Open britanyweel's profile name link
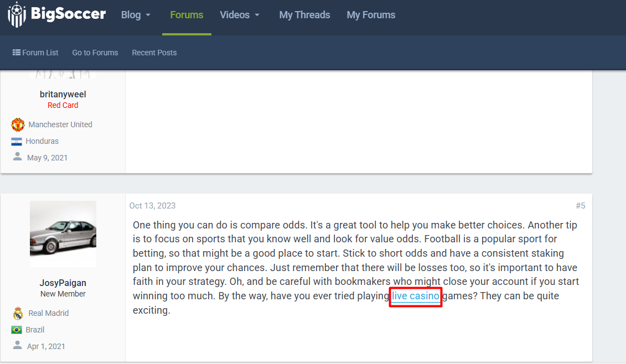 [63, 94]
